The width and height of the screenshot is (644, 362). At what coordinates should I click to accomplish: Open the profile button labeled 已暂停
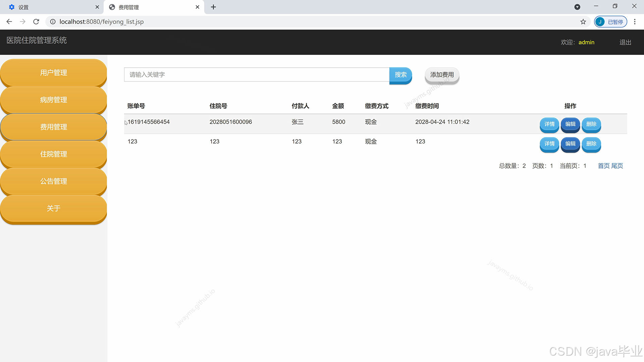click(610, 22)
